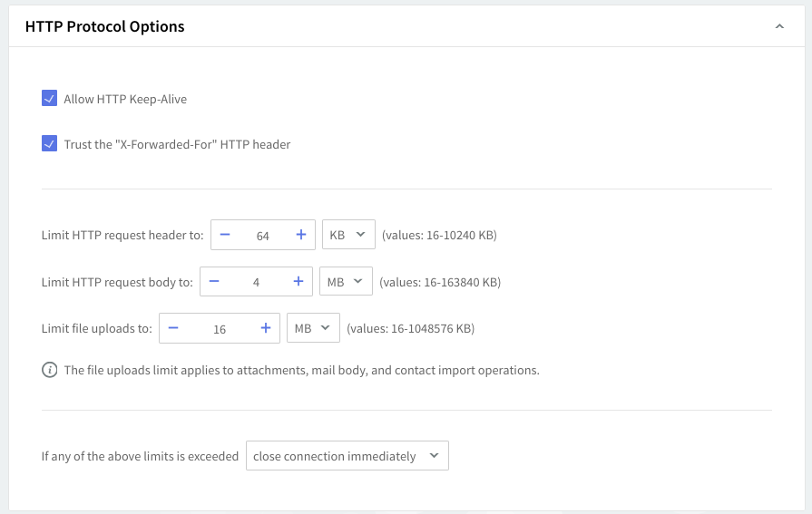
Task: Open the request body MB unit dropdown
Action: coord(345,282)
